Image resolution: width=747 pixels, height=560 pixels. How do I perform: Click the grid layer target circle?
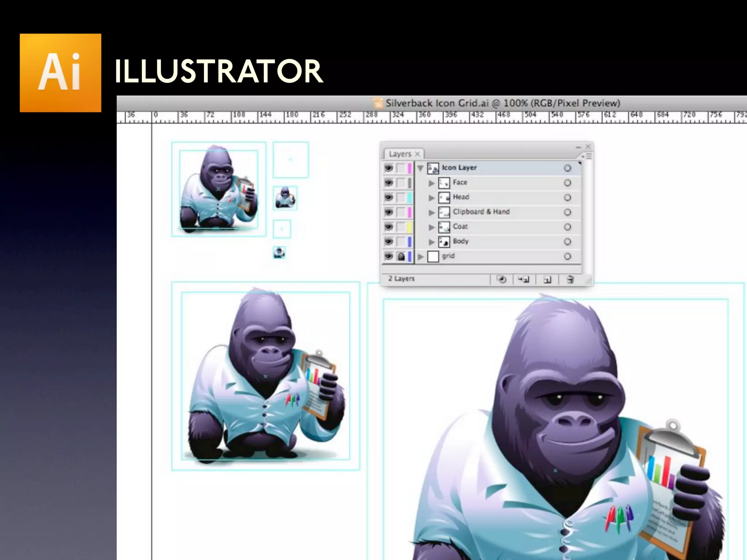[x=568, y=256]
